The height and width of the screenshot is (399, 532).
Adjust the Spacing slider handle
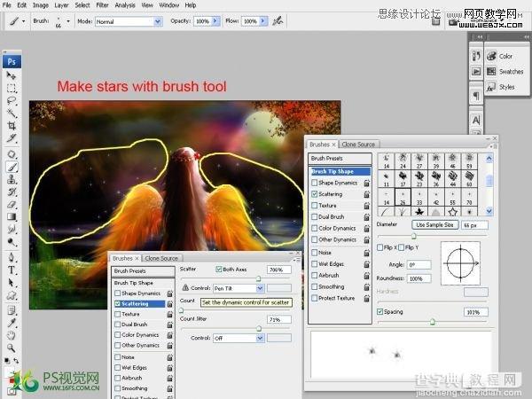coord(433,321)
